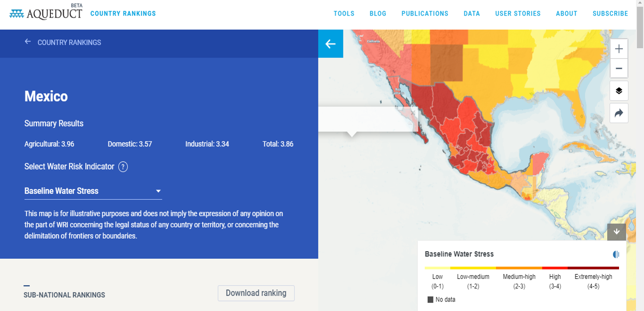Click the page vertical scrollbar

[x=640, y=155]
